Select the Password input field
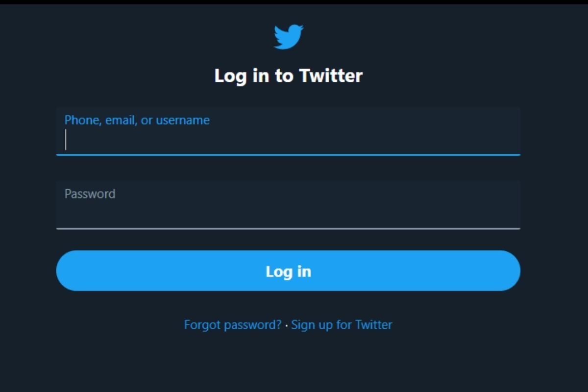Screen dimensions: 588x392 click(288, 205)
